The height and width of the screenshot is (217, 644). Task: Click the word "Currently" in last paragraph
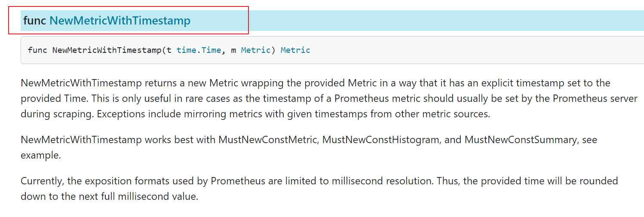click(41, 181)
